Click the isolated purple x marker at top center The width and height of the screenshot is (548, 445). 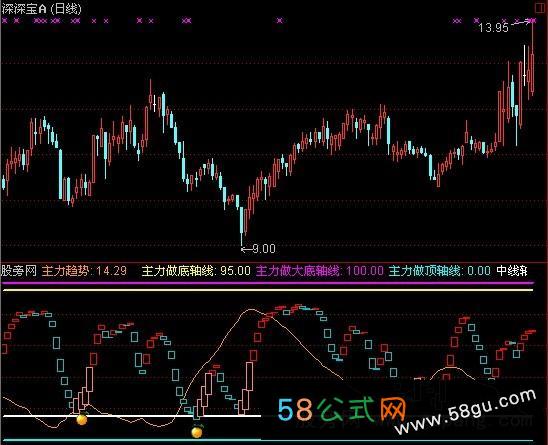(280, 21)
